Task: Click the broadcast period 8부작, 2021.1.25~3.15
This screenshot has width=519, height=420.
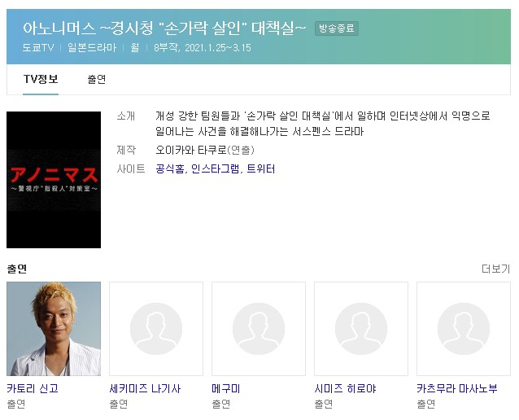Action: click(x=203, y=48)
